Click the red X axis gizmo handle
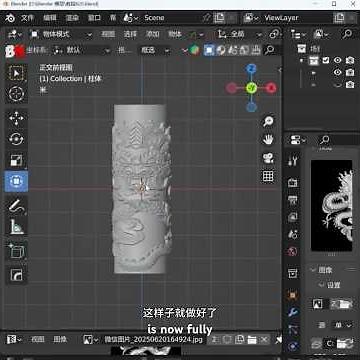This screenshot has width=360, height=360. (x=272, y=88)
